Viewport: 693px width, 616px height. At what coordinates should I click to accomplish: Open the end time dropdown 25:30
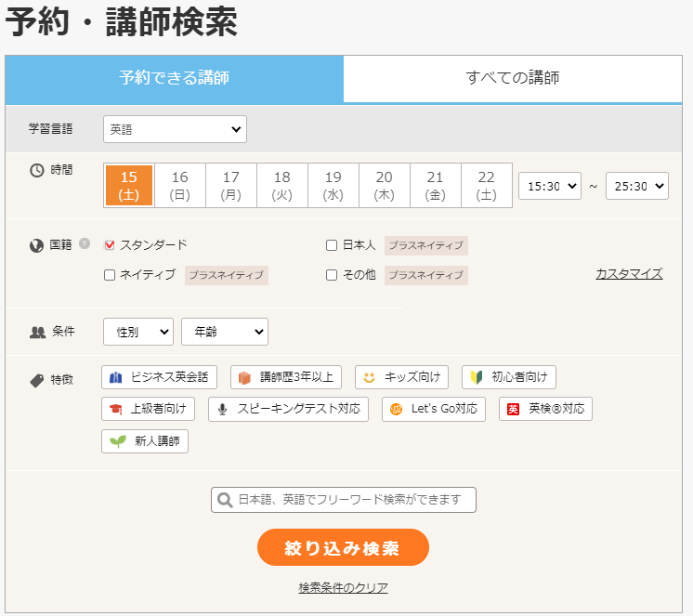point(637,186)
